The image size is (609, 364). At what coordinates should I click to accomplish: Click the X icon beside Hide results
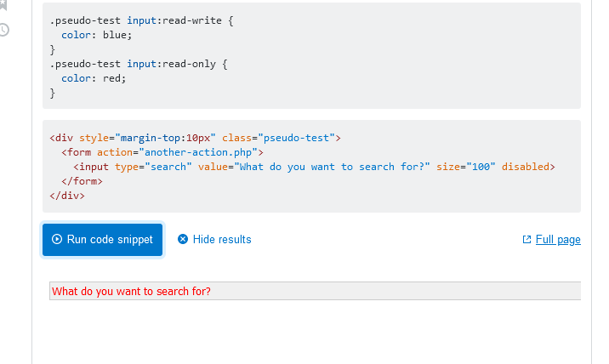pyautogui.click(x=183, y=240)
